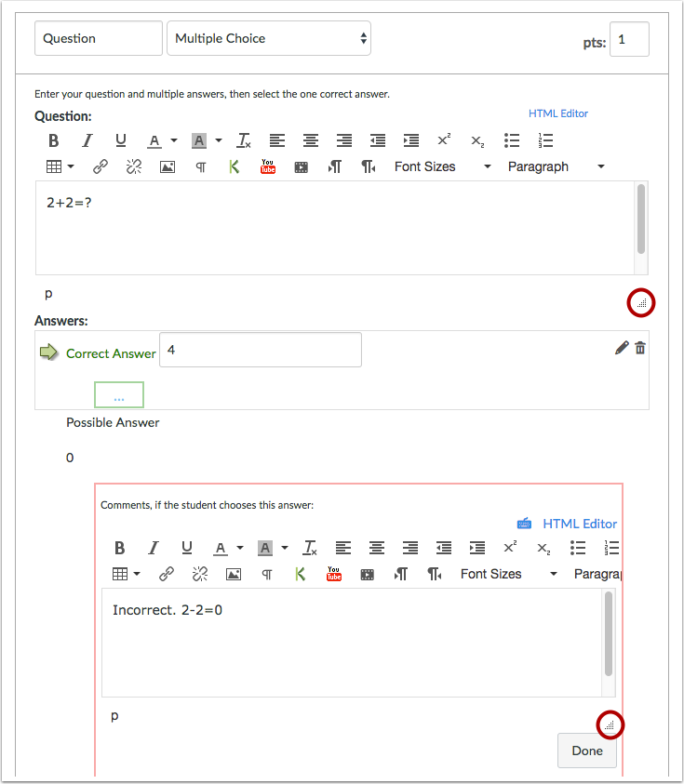Open the question type Multiple Choice dropdown

click(269, 38)
